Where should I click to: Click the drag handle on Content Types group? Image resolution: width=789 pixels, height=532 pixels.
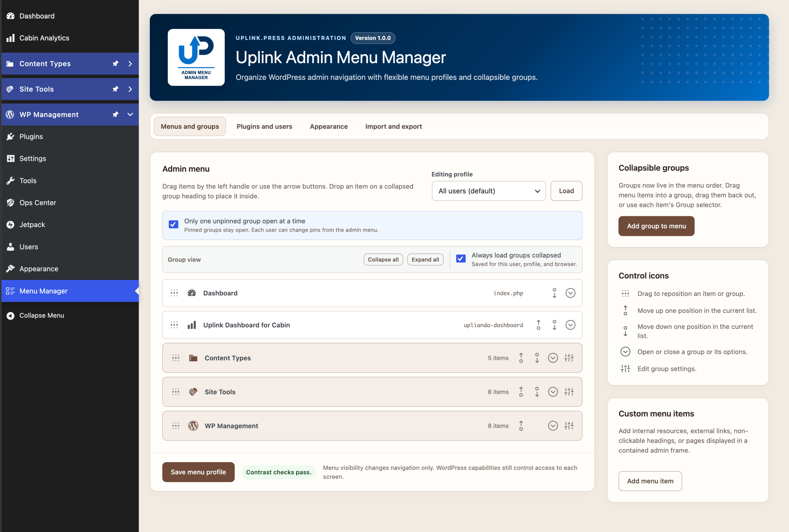click(x=175, y=358)
